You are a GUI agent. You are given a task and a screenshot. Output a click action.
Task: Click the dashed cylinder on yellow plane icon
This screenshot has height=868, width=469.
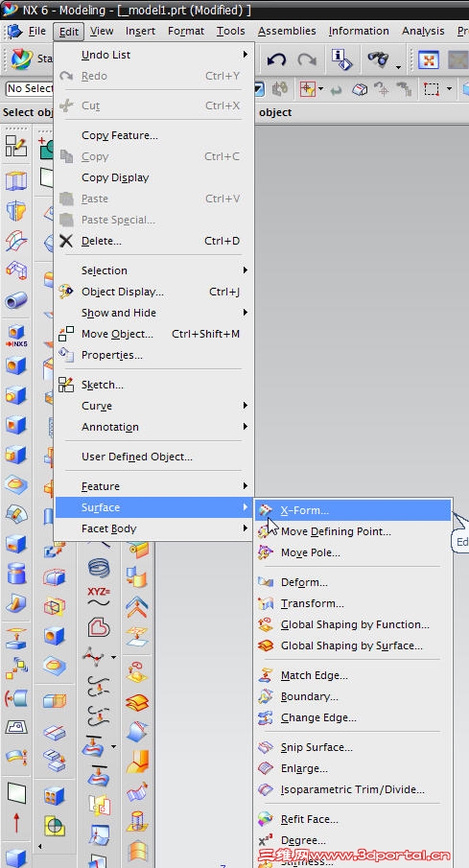137,823
